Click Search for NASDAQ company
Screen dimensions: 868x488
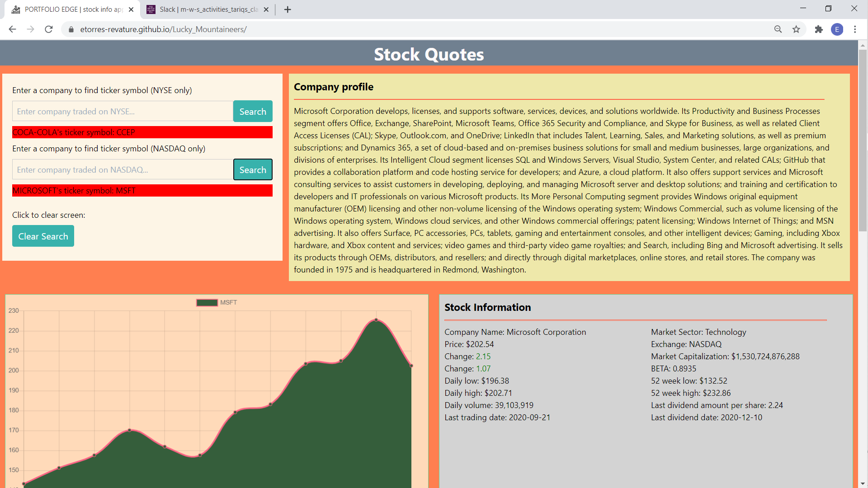(253, 169)
